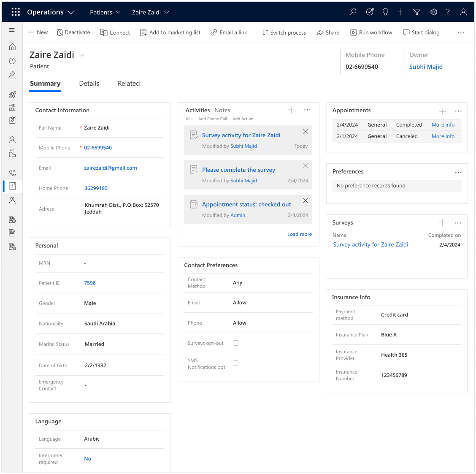The image size is (476, 474).
Task: Open the All filter dropdown in Activities
Action: (189, 119)
